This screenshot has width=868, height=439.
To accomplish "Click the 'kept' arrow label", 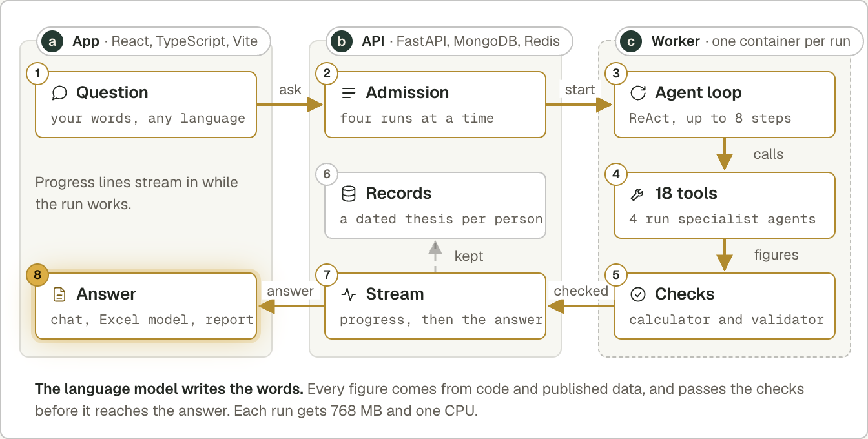I will pos(469,256).
